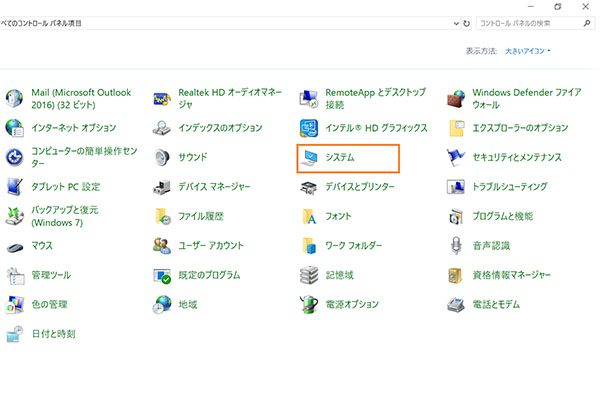Click the コントロール パネルの検索 search box
Viewport: 600px width, 400px height.
point(530,22)
